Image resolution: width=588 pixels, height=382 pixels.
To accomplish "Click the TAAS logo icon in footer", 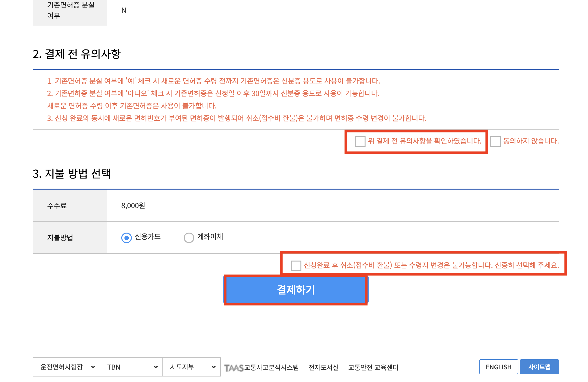I will [x=234, y=367].
